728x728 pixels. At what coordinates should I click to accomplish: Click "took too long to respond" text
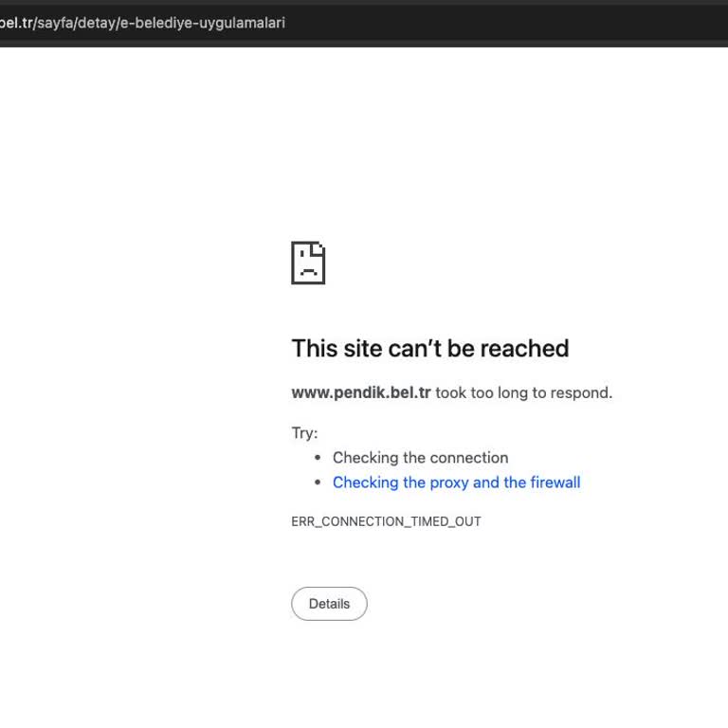click(523, 392)
